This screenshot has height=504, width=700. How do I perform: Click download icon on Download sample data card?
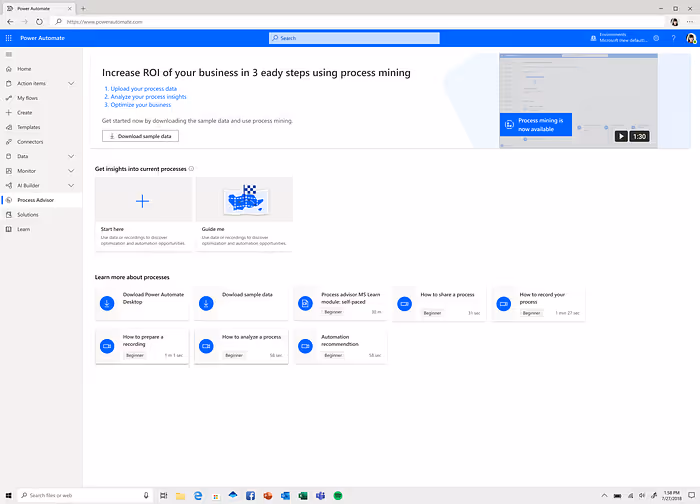point(206,304)
